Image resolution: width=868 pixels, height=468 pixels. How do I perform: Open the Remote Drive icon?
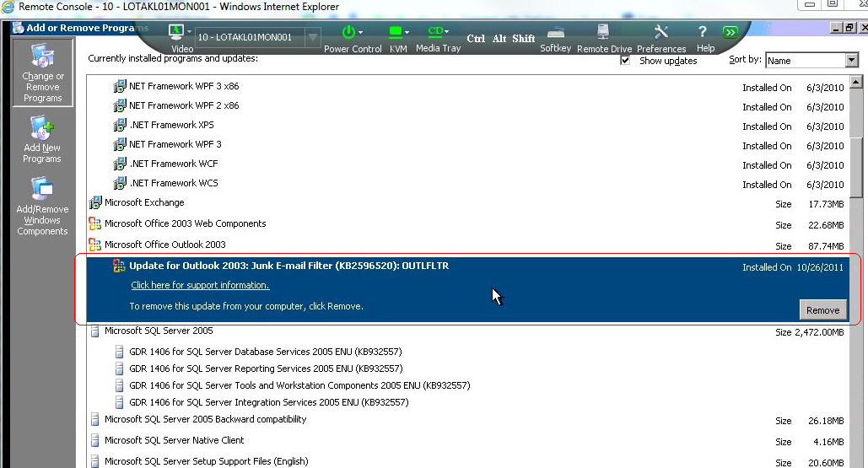click(x=603, y=33)
